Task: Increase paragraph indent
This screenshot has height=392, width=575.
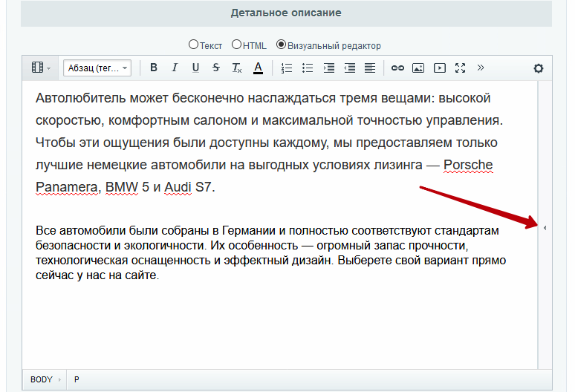Action: point(328,68)
